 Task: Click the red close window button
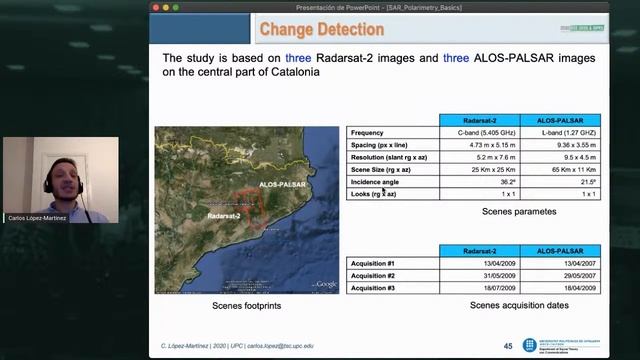(x=156, y=7)
